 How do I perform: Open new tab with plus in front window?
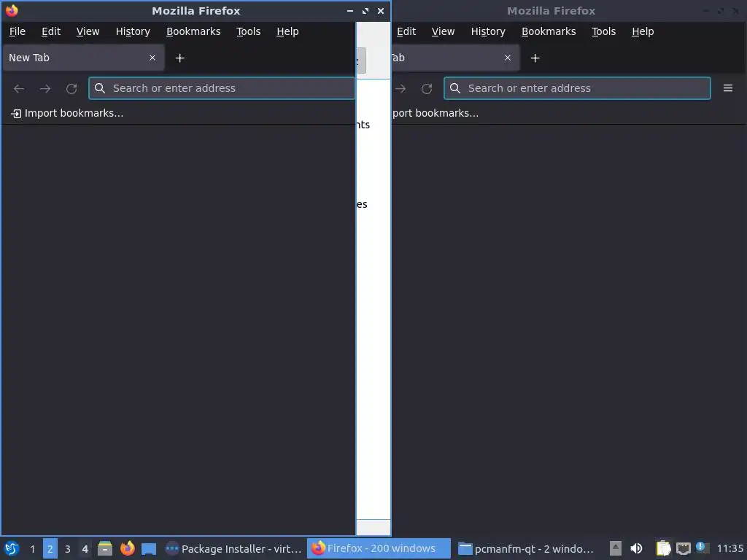[x=179, y=58]
